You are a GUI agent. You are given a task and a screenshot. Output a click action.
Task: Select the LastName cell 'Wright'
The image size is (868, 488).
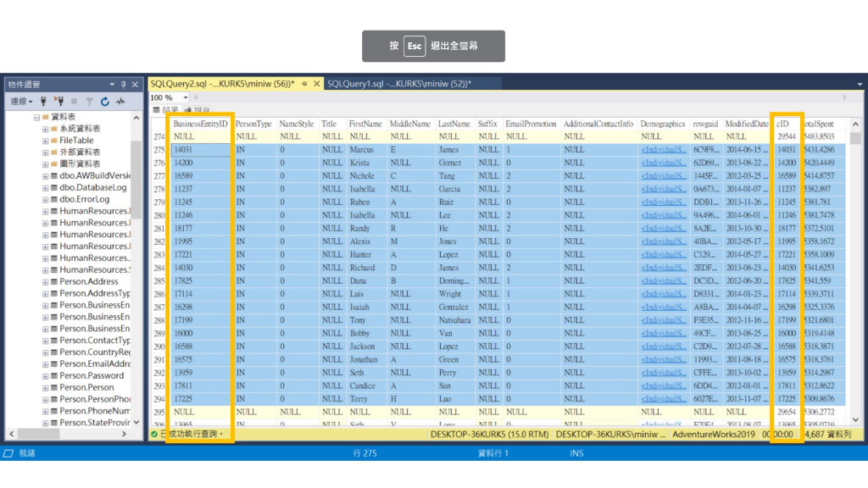click(455, 294)
